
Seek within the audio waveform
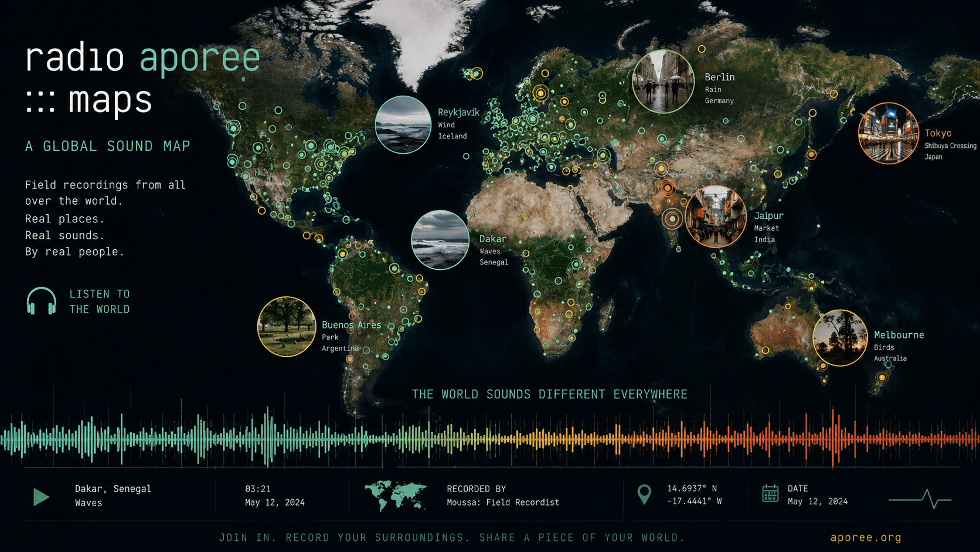pyautogui.click(x=490, y=438)
